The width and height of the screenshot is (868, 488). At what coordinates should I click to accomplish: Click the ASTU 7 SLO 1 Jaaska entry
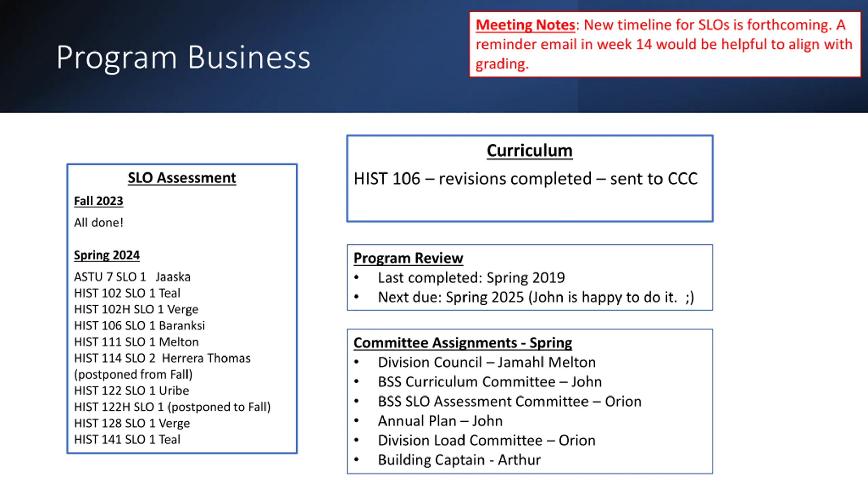click(x=132, y=277)
